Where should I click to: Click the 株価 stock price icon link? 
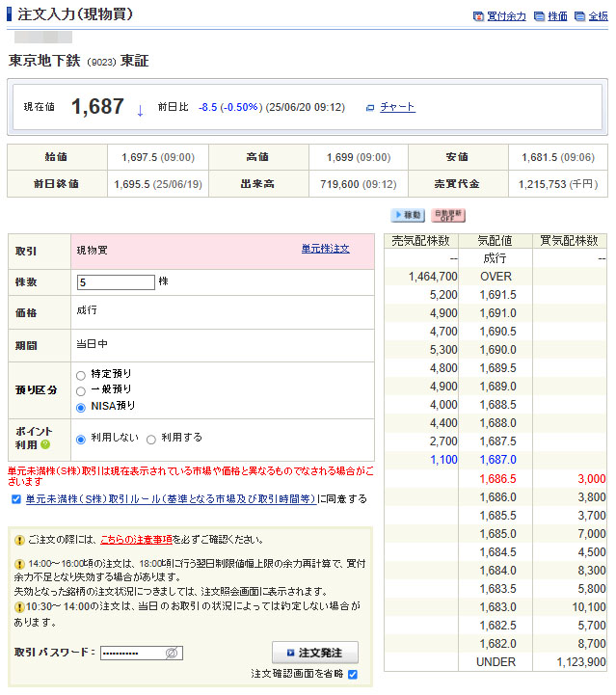pos(551,16)
